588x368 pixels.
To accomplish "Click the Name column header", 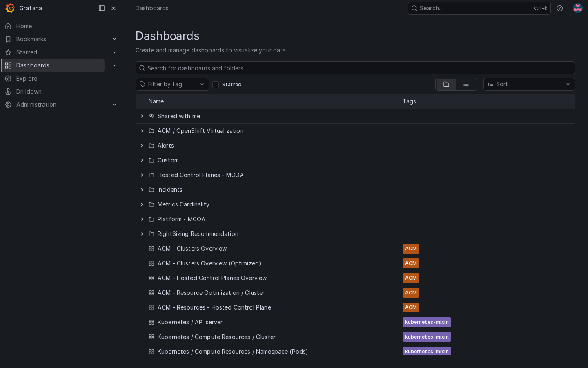I will 156,101.
